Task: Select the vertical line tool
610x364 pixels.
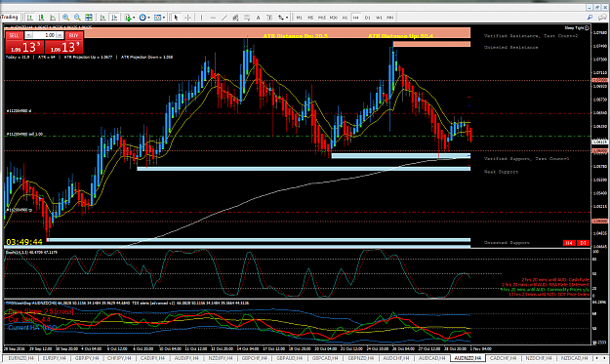Action: click(x=201, y=18)
